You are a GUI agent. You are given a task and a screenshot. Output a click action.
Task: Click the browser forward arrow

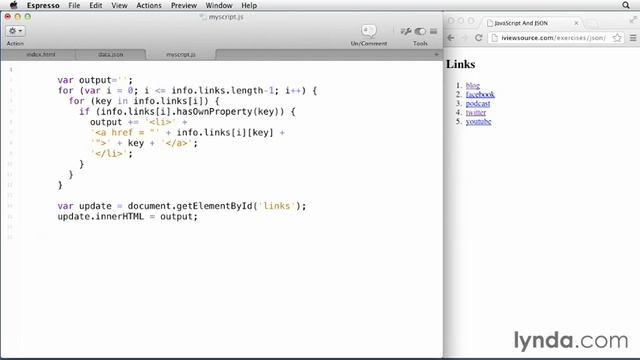click(464, 38)
